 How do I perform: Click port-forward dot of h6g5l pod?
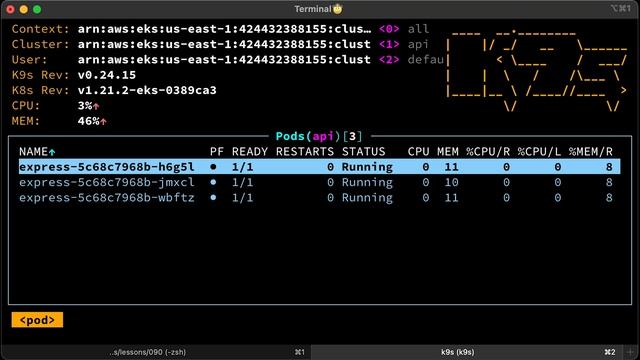(213, 167)
